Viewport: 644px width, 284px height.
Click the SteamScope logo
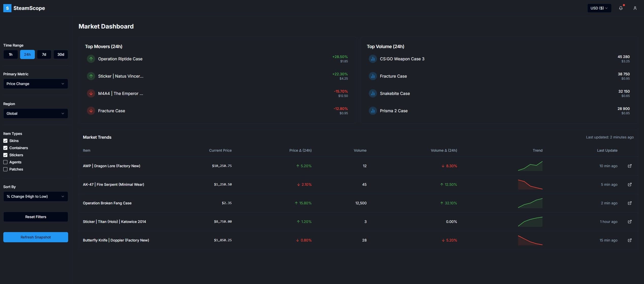24,8
